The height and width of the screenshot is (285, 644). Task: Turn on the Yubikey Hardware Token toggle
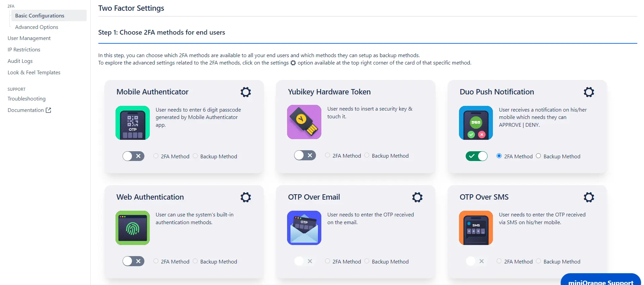click(x=305, y=155)
